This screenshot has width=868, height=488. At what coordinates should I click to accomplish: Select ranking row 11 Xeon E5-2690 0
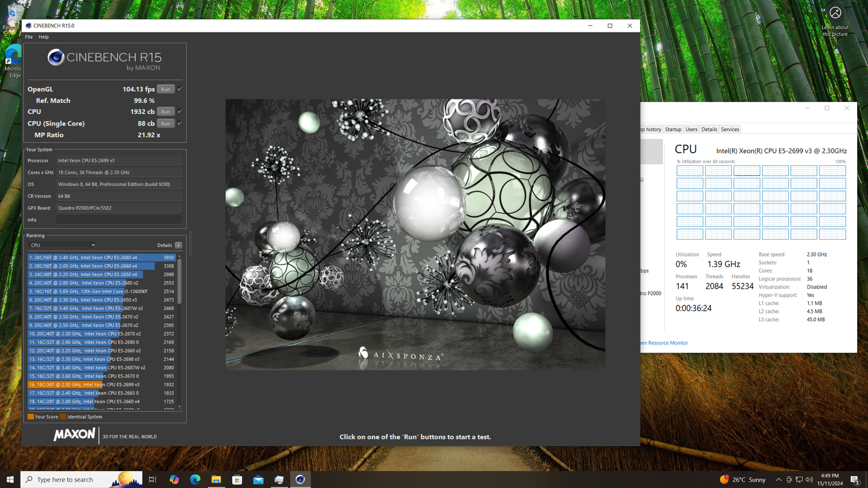coord(102,342)
